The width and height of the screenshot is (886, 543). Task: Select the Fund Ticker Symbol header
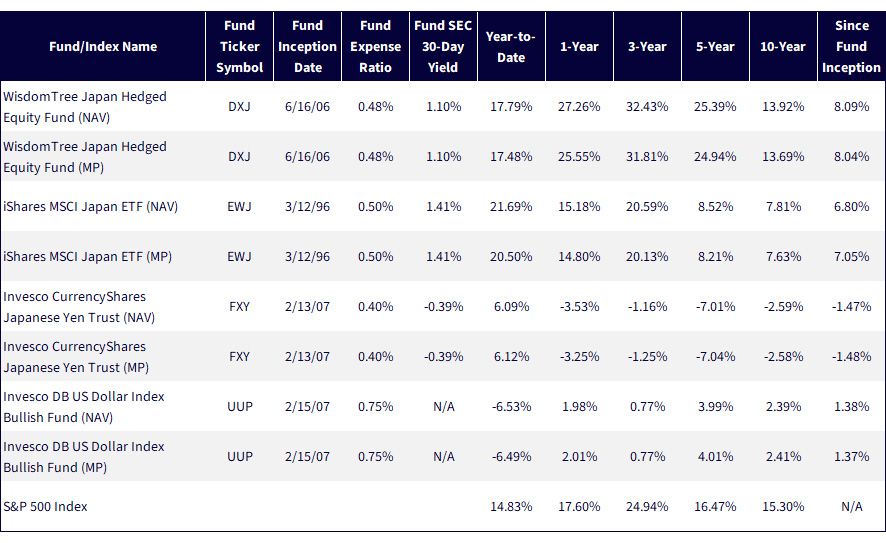[x=240, y=46]
